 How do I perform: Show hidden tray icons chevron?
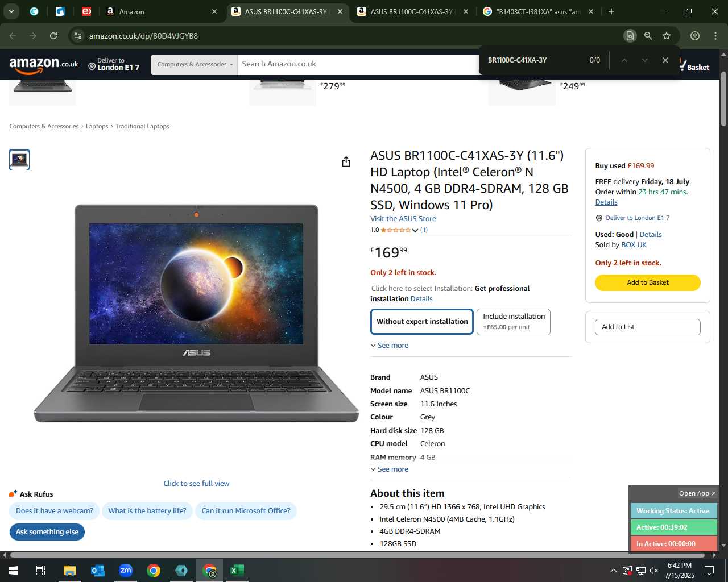613,571
